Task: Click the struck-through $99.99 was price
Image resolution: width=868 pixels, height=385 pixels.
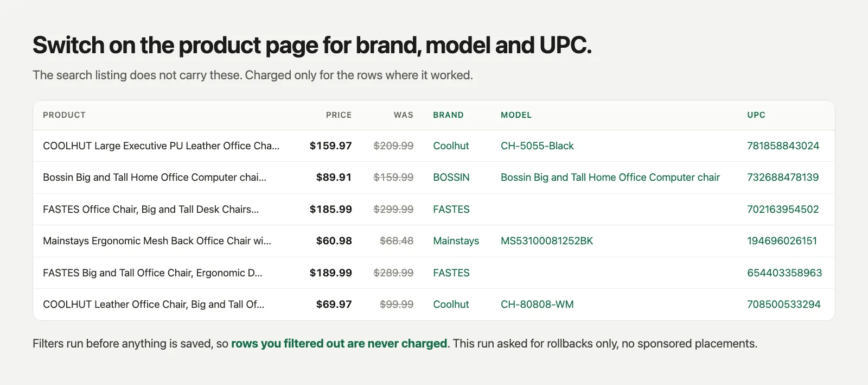Action: pyautogui.click(x=397, y=304)
